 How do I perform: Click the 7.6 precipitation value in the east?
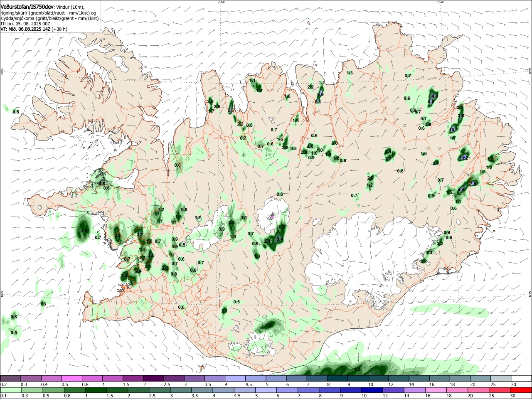(x=473, y=184)
